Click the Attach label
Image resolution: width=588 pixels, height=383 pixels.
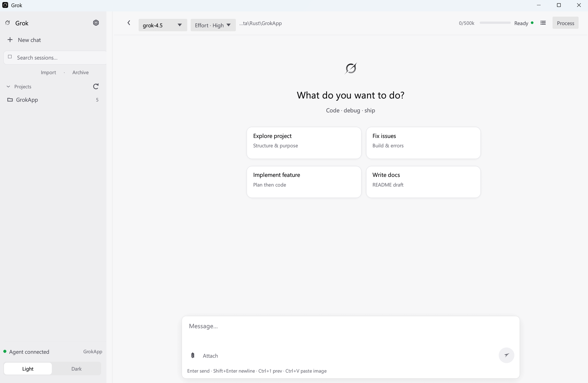click(x=210, y=356)
